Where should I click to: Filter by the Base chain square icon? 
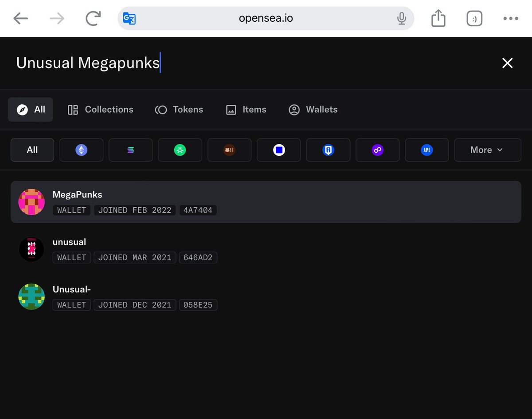279,150
